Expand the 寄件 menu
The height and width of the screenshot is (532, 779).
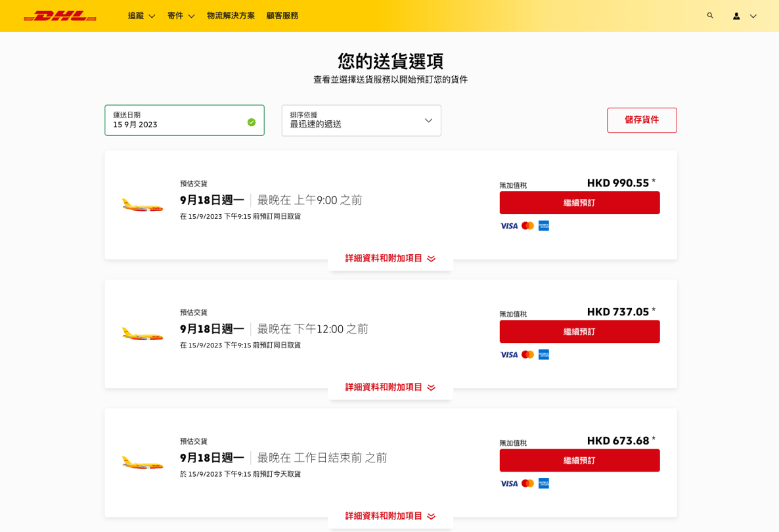click(181, 16)
